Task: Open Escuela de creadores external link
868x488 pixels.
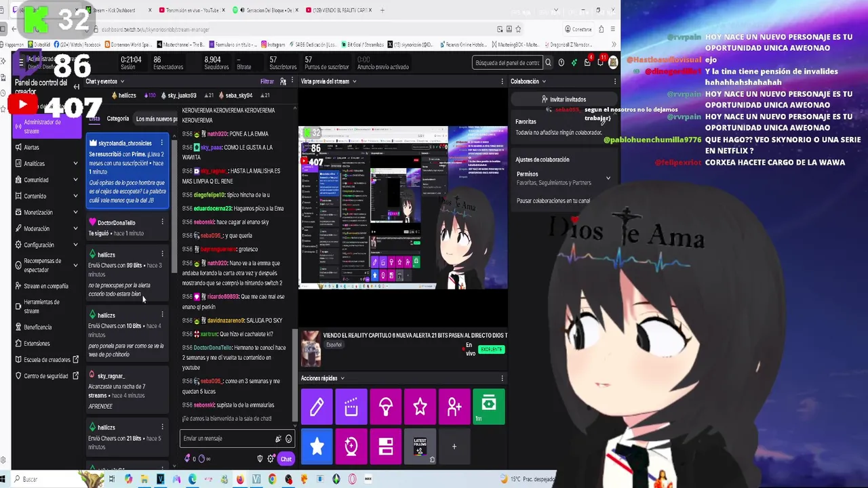Action: point(47,359)
